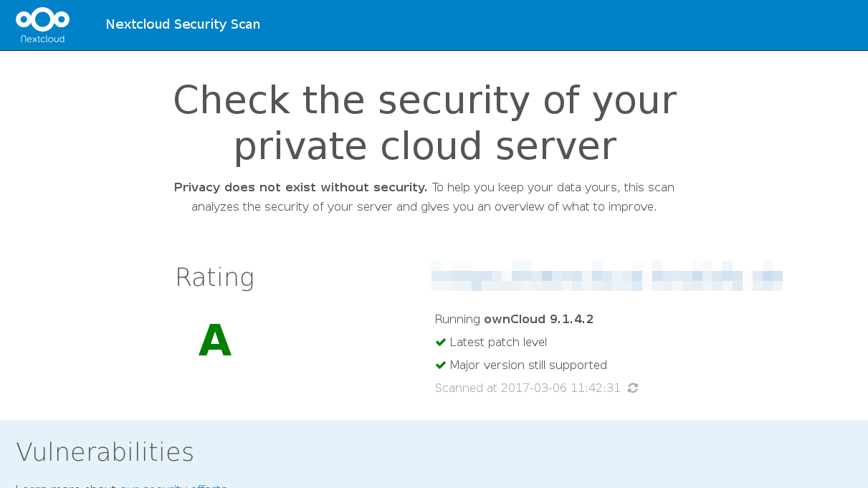
Task: Follow the 'our security efforts' link
Action: 173,486
